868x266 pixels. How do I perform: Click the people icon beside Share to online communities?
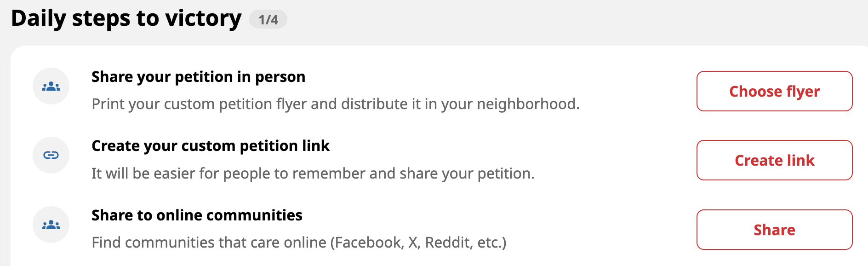pyautogui.click(x=51, y=225)
